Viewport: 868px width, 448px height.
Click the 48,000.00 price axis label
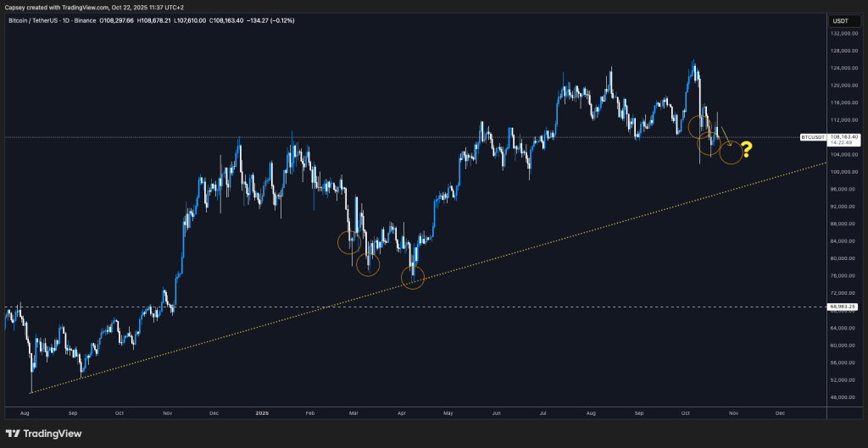click(846, 396)
